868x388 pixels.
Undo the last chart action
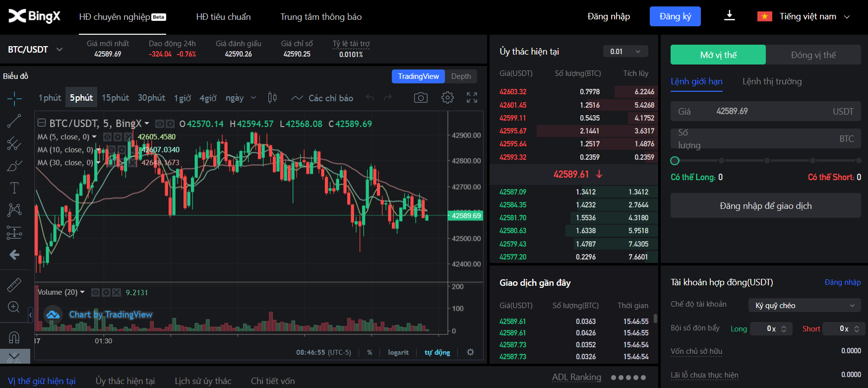370,98
